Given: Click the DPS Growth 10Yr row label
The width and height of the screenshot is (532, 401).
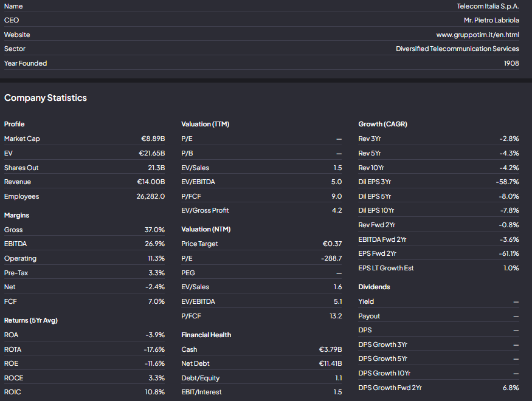Looking at the screenshot, I should (384, 373).
